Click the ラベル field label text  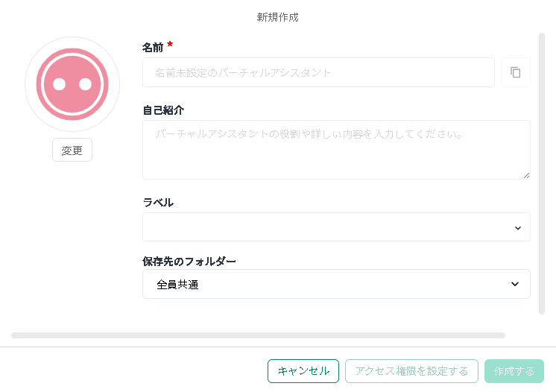click(158, 202)
